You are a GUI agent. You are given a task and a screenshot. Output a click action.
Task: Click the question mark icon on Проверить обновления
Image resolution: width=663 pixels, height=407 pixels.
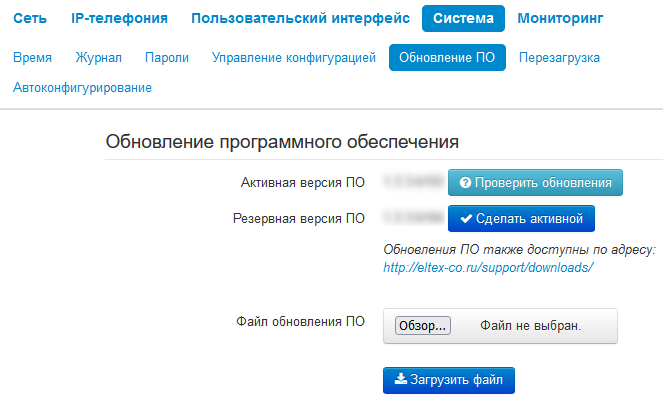(x=465, y=183)
